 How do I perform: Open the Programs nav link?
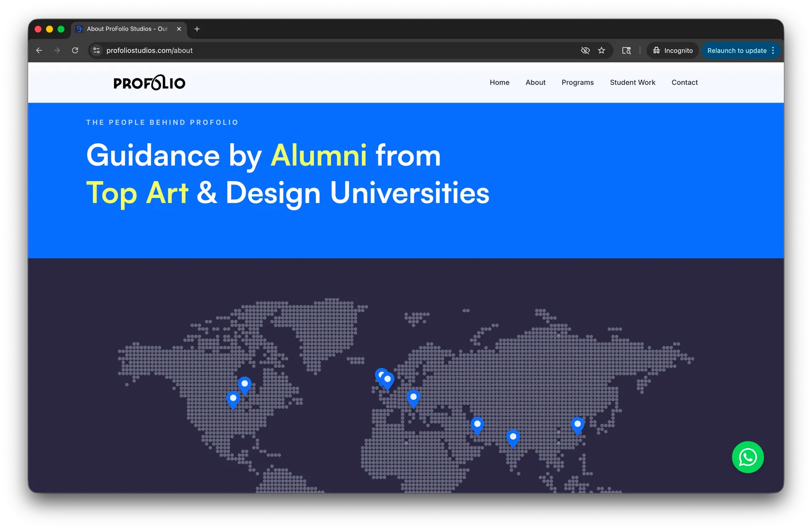(x=577, y=82)
